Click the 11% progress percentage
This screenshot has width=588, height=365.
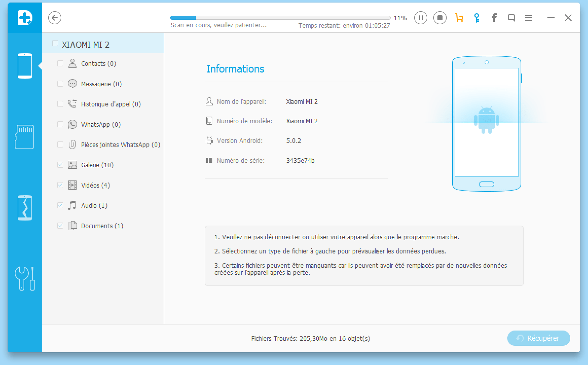click(x=400, y=18)
